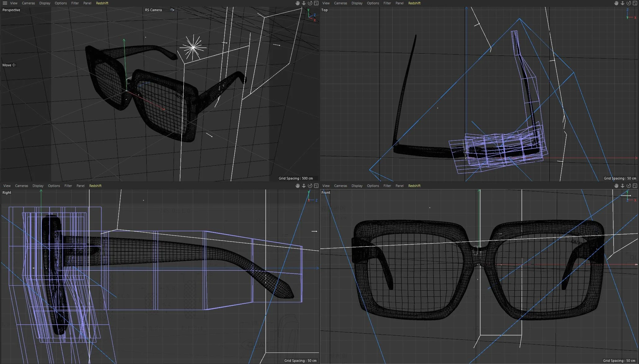Open Panel menu in the Front viewport
Image resolution: width=639 pixels, height=364 pixels.
[x=400, y=186]
